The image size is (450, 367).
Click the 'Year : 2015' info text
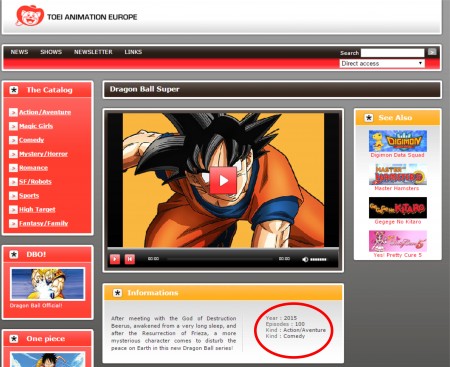point(281,318)
